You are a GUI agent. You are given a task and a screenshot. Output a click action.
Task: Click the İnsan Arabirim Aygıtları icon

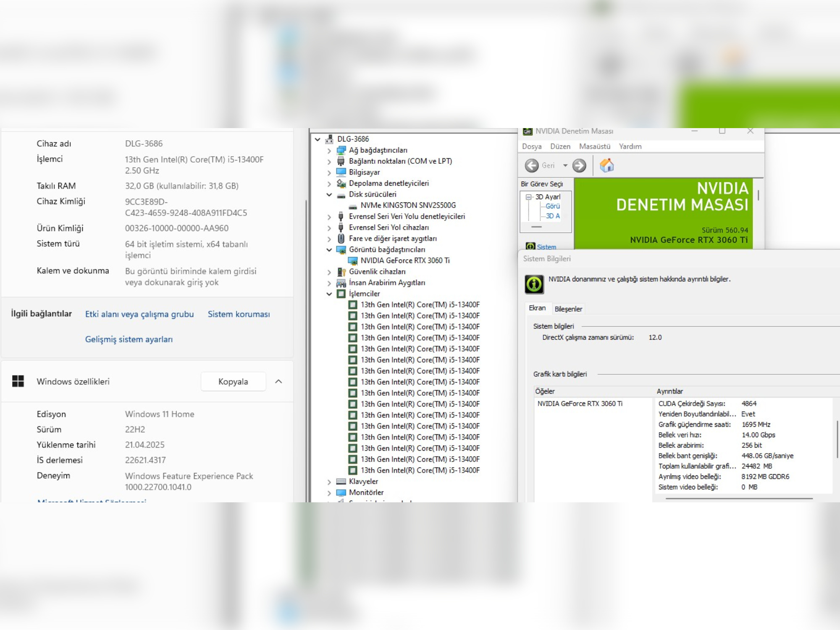(x=341, y=283)
